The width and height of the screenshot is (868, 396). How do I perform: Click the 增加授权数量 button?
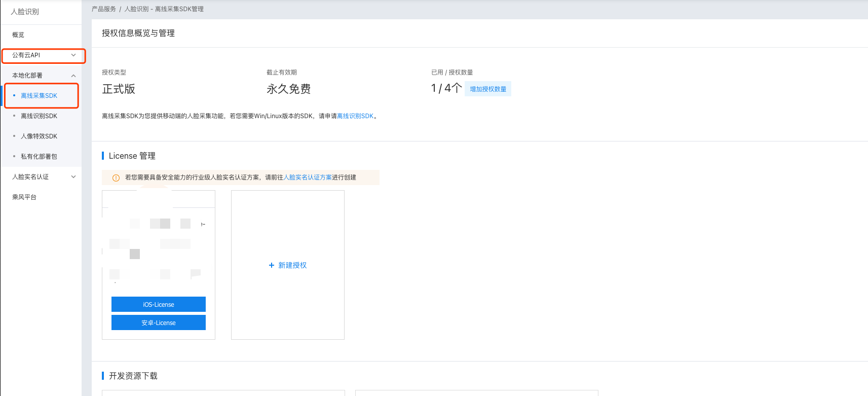click(488, 89)
